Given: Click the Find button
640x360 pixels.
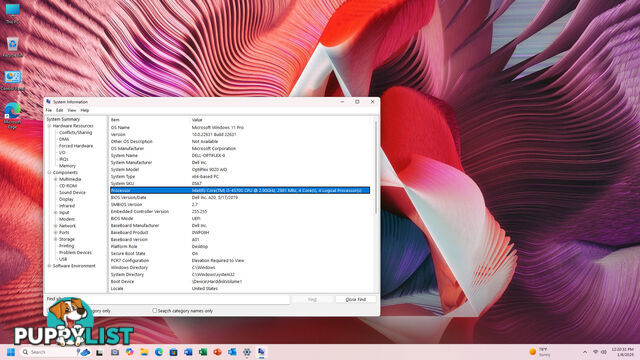Looking at the screenshot, I should [312, 300].
